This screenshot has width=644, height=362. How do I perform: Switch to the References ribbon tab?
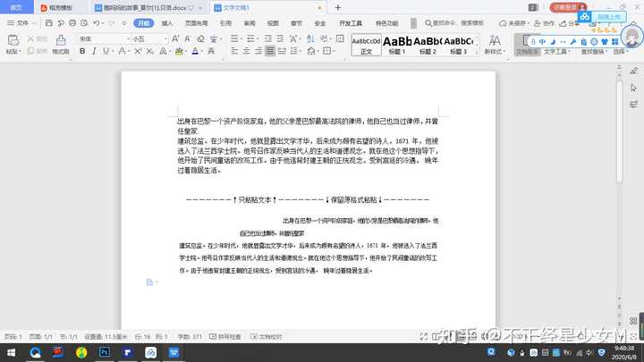225,23
